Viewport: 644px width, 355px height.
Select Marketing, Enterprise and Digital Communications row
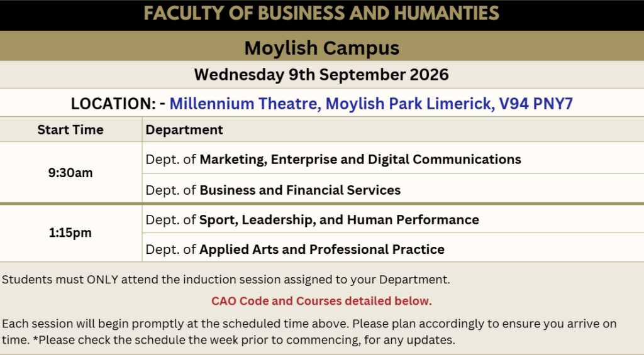click(x=393, y=158)
